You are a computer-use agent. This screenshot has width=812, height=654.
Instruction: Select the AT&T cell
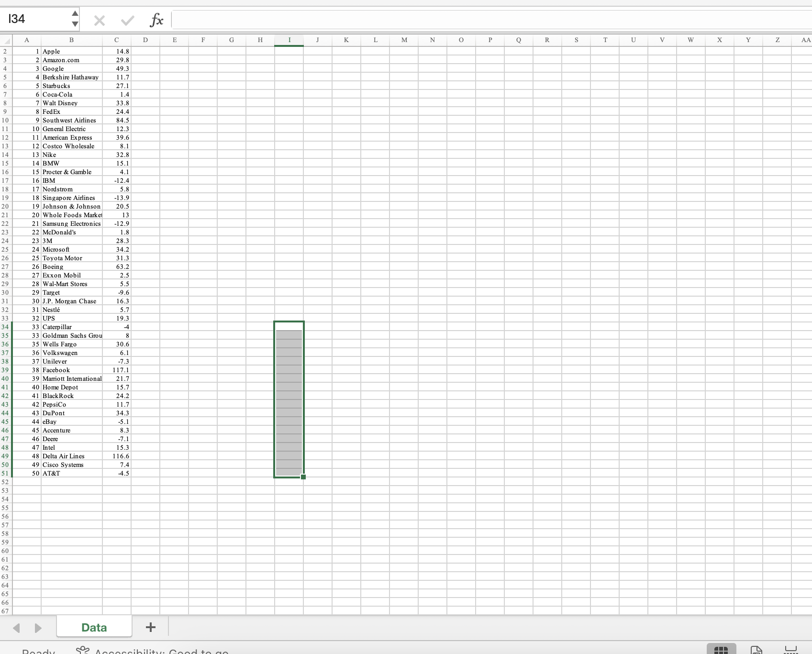(x=72, y=473)
